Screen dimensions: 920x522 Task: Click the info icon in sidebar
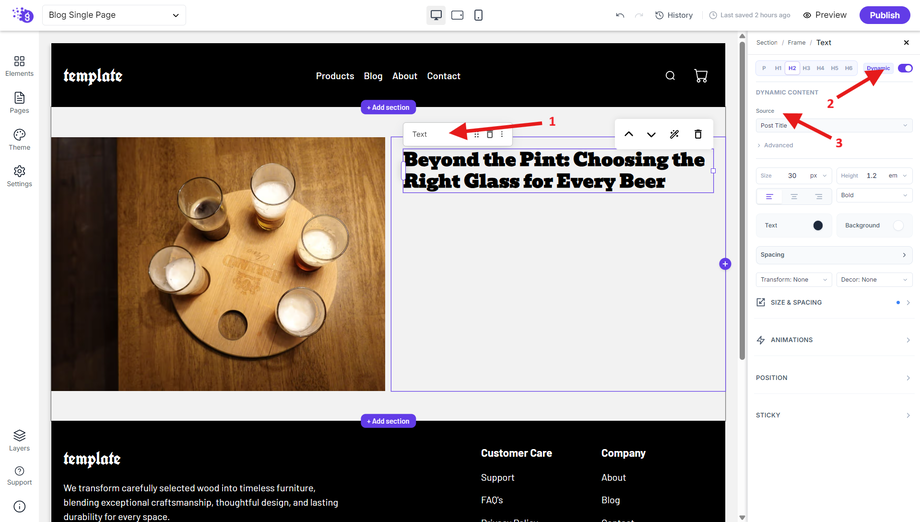(x=19, y=507)
